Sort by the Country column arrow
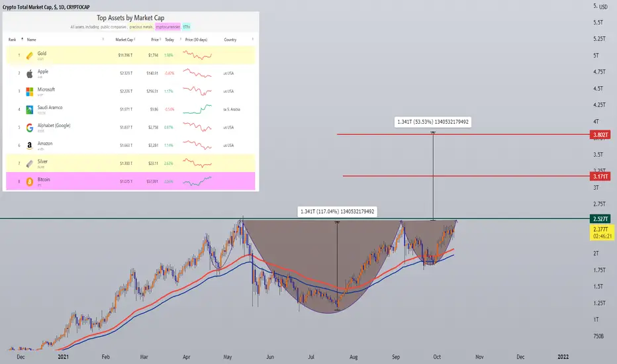617x364 pixels. (x=252, y=39)
